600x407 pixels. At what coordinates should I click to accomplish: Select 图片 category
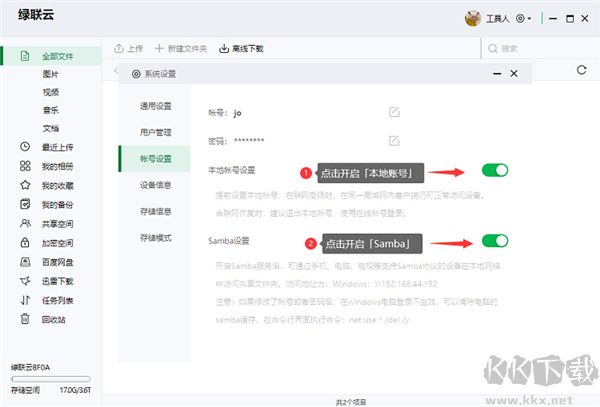tap(51, 74)
